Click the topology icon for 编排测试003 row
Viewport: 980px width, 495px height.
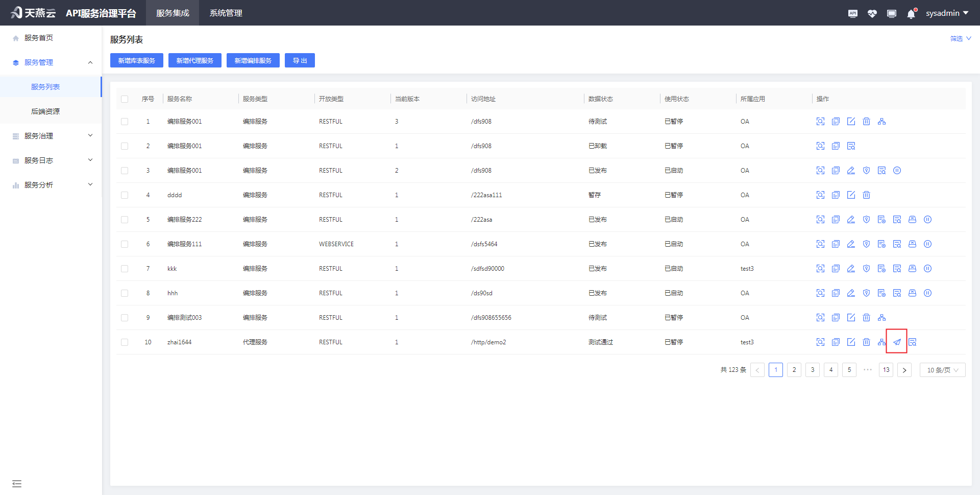(881, 318)
